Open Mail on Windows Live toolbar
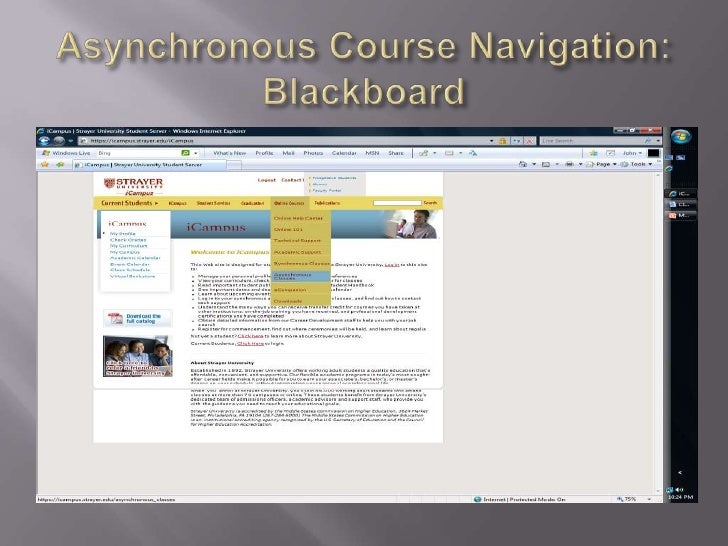The image size is (728, 546). (288, 153)
